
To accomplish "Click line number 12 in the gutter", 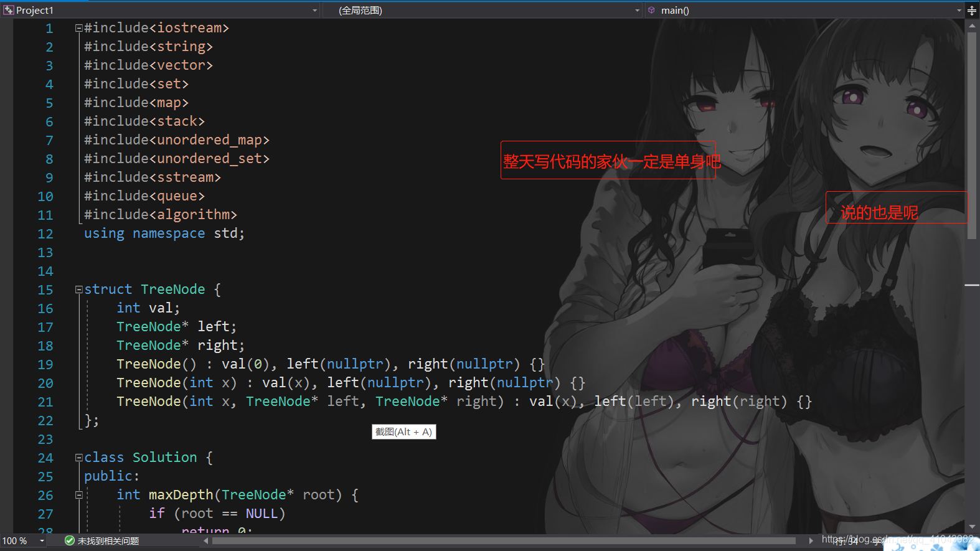I will point(45,234).
